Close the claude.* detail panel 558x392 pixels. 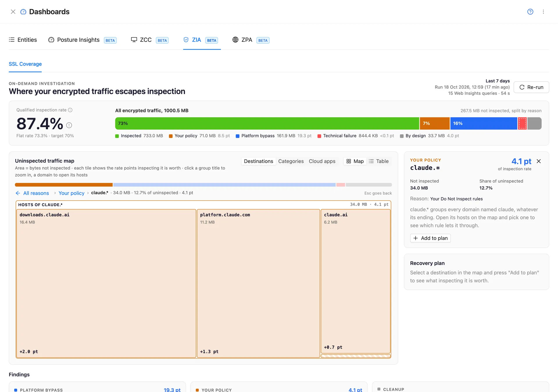coord(539,161)
